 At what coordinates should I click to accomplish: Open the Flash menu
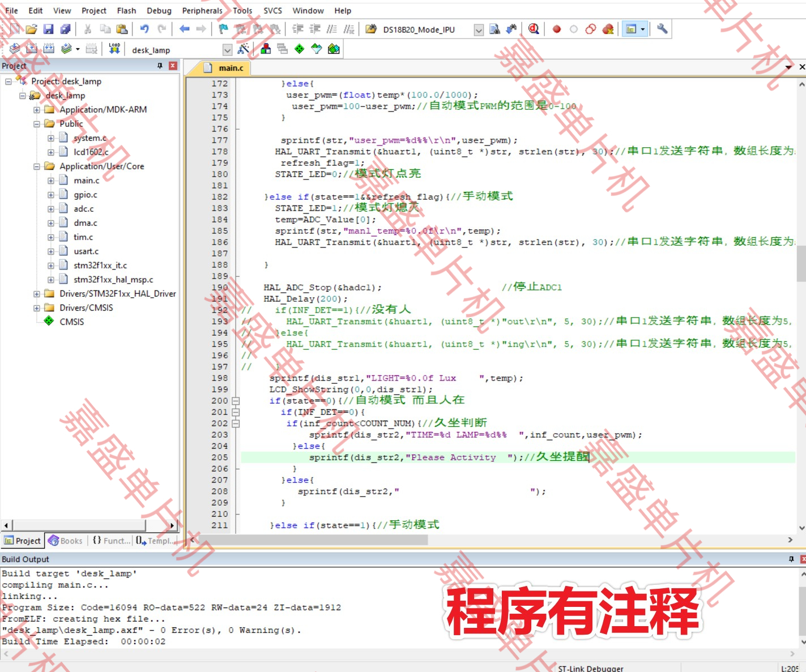(126, 10)
